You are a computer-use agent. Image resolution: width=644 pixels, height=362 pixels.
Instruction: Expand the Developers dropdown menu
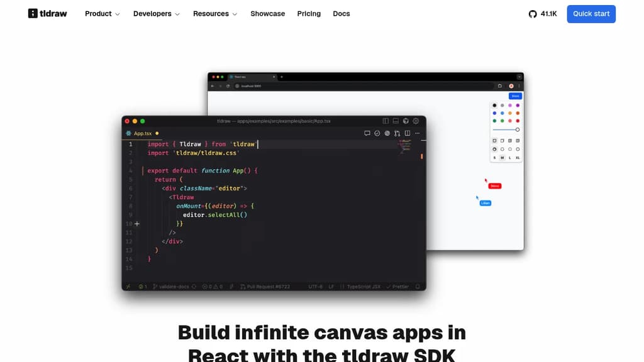click(155, 13)
